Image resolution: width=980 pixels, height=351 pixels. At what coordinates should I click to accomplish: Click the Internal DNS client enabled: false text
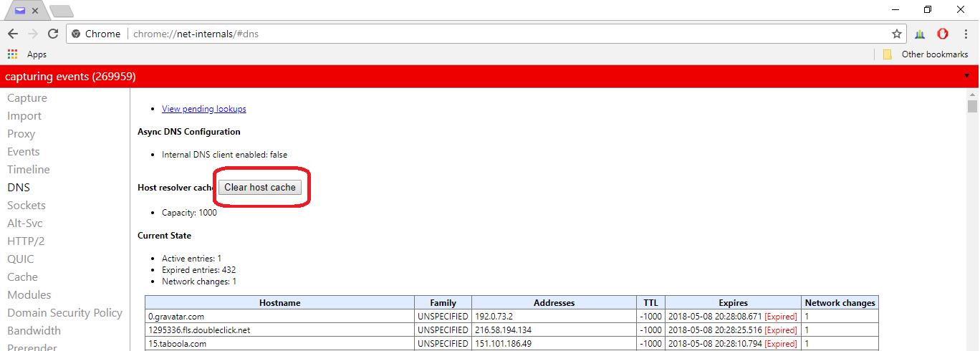pos(224,155)
